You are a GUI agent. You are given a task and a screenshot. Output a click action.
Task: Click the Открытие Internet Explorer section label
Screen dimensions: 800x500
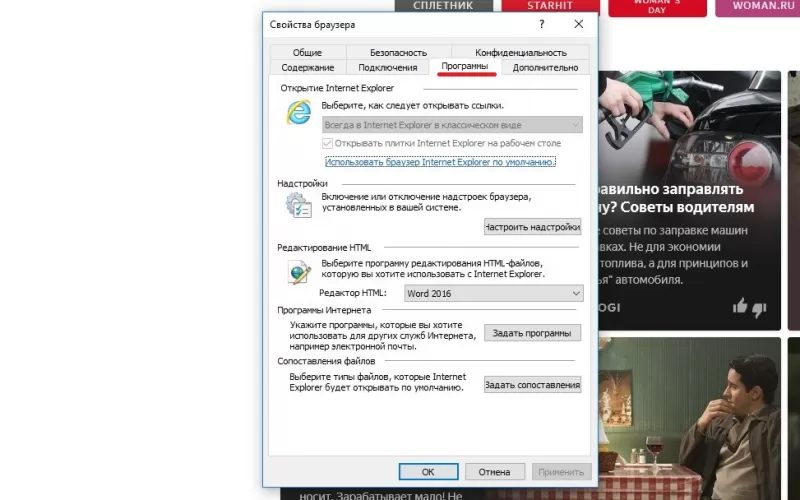(x=337, y=88)
